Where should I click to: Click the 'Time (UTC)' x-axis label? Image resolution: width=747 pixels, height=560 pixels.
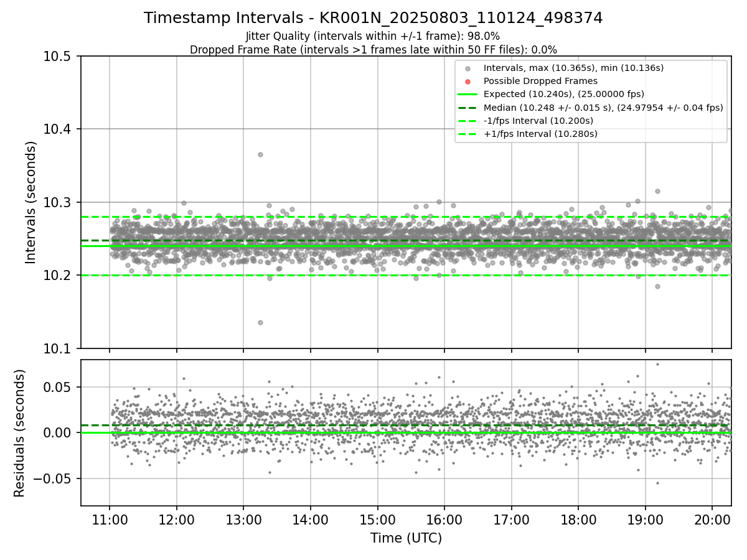pos(406,538)
